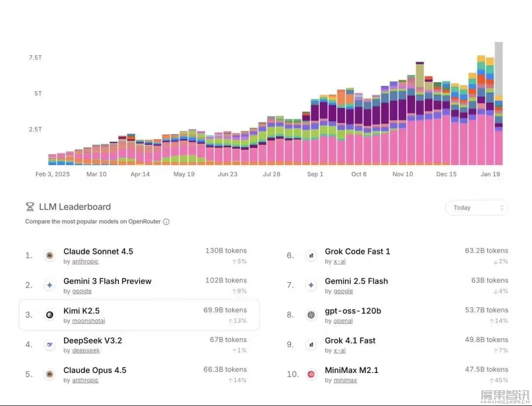Click the Grok Code Fast 1 icon
The width and height of the screenshot is (532, 406).
click(x=311, y=255)
